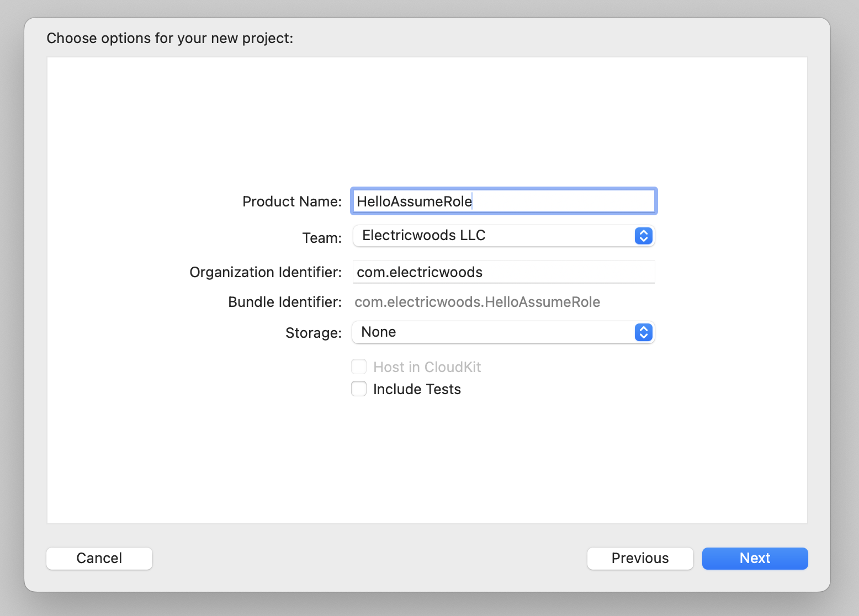
Task: Click the "Choose options for your new project" heading
Action: pos(170,38)
